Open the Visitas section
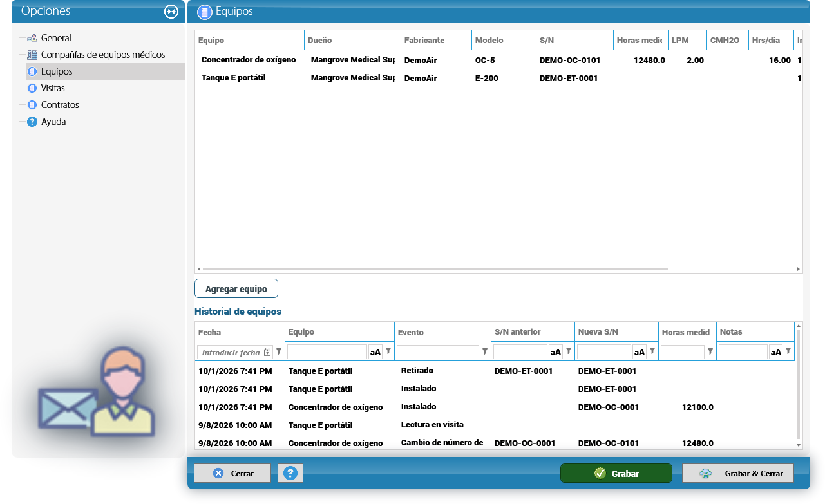825x504 pixels. [53, 88]
